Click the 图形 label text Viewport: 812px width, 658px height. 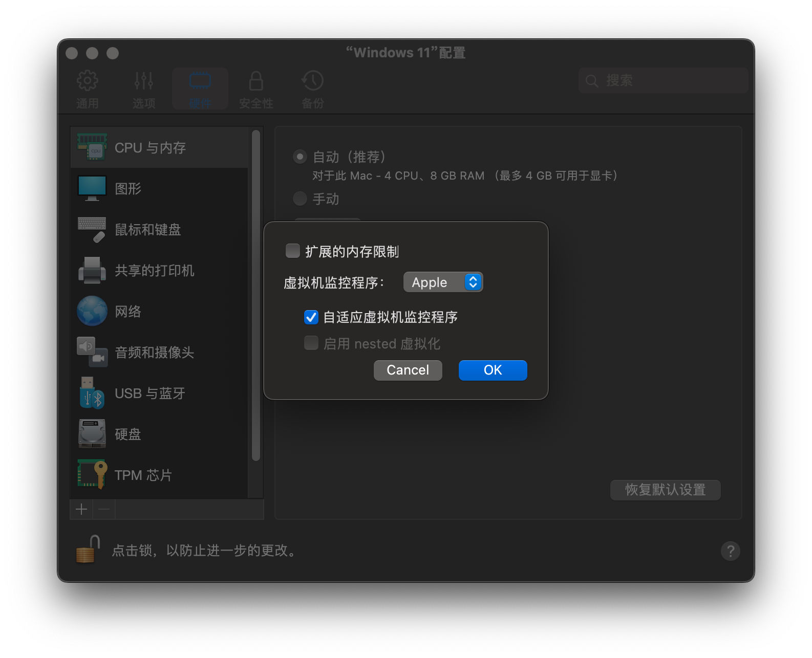128,188
